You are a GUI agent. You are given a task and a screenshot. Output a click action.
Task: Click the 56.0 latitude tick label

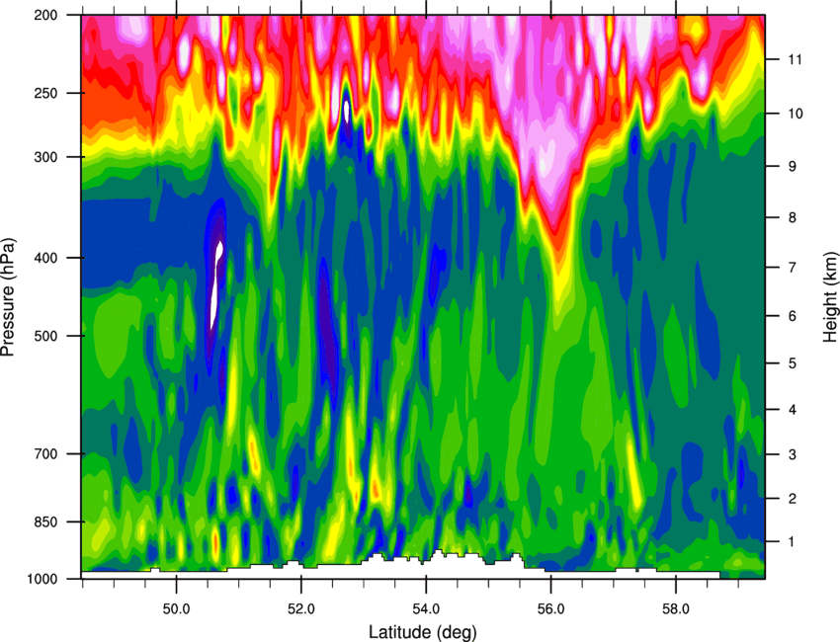point(550,609)
